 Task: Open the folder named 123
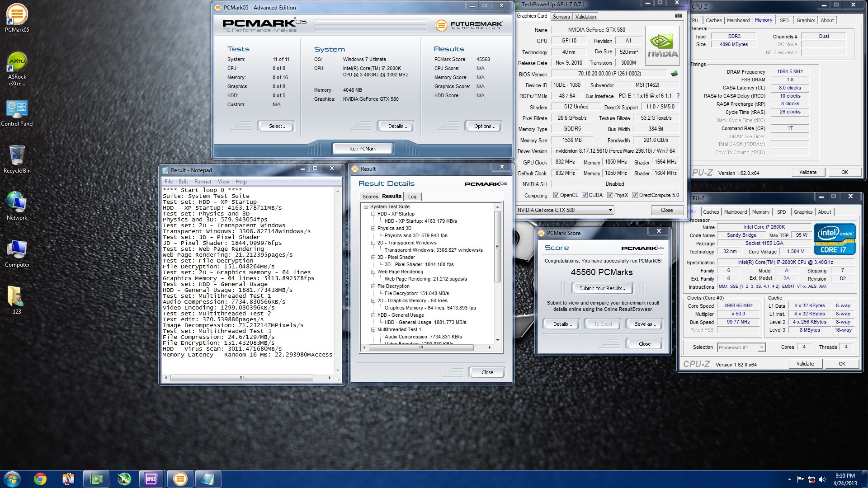click(x=17, y=299)
